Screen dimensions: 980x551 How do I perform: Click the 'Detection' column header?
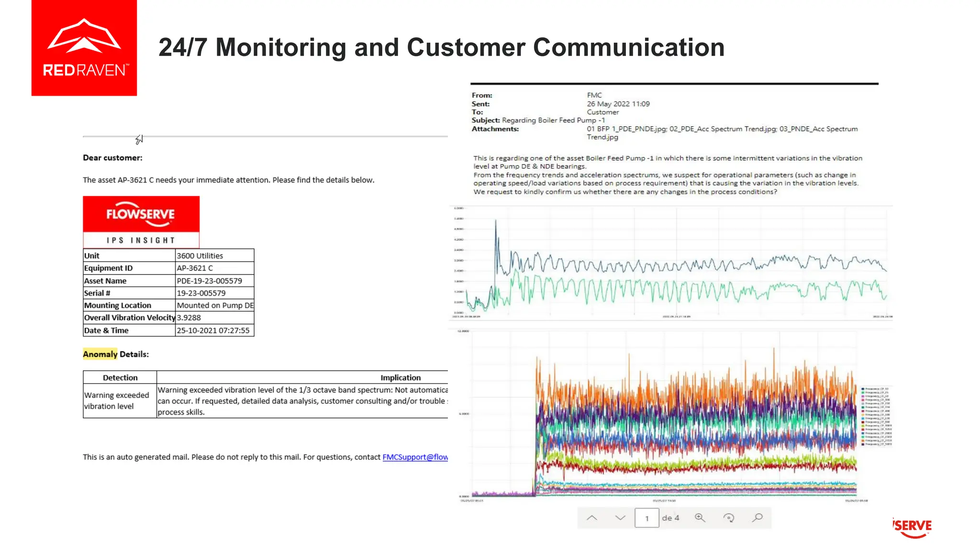pyautogui.click(x=120, y=378)
